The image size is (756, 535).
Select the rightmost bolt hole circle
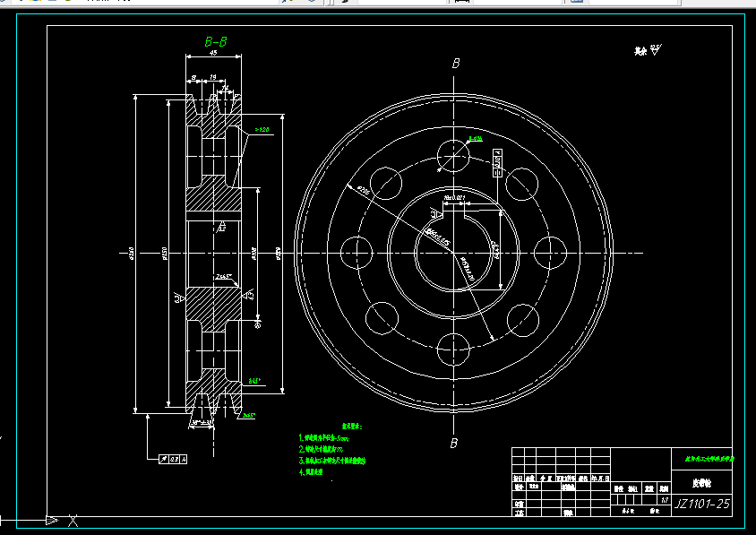[550, 253]
